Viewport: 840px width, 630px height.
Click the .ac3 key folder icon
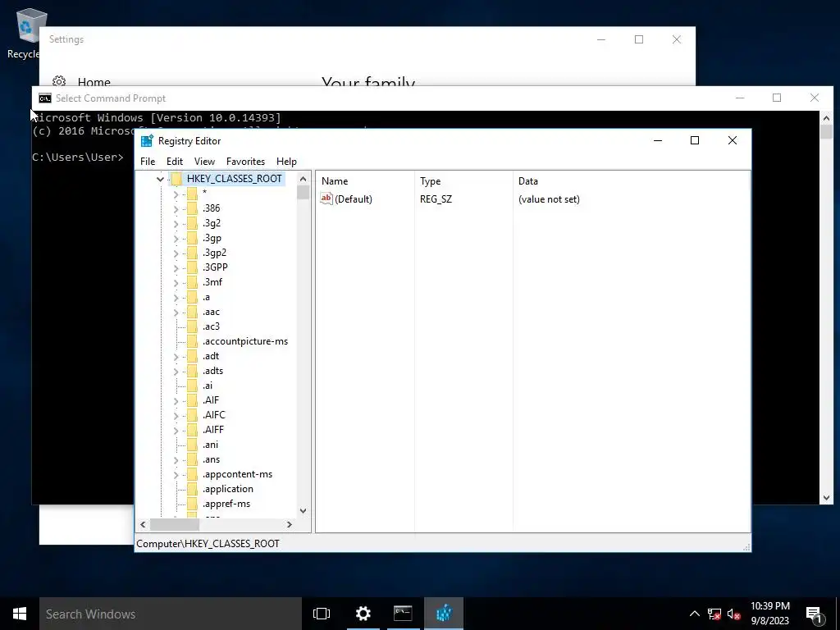(x=192, y=326)
